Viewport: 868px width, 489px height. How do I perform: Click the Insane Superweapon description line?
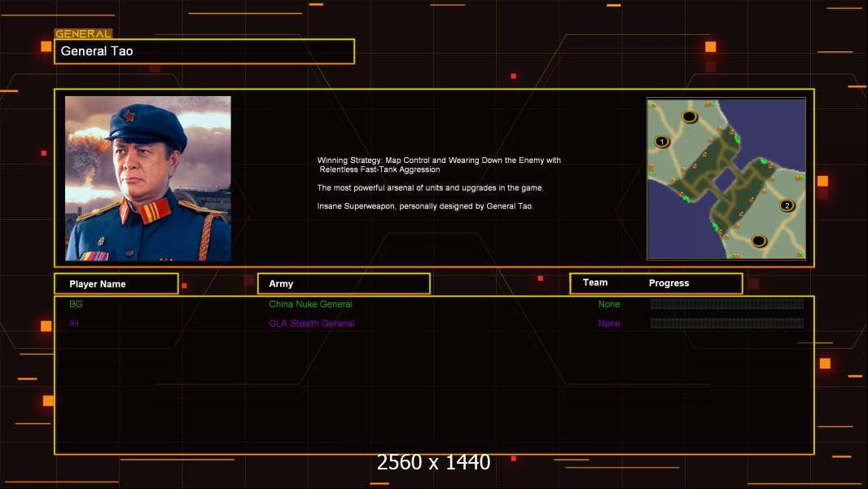tap(425, 206)
